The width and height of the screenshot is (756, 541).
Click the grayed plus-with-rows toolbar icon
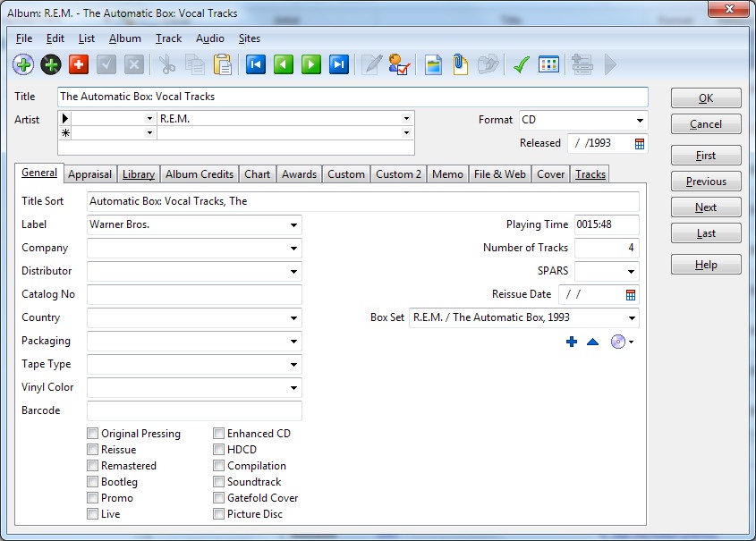tap(582, 64)
